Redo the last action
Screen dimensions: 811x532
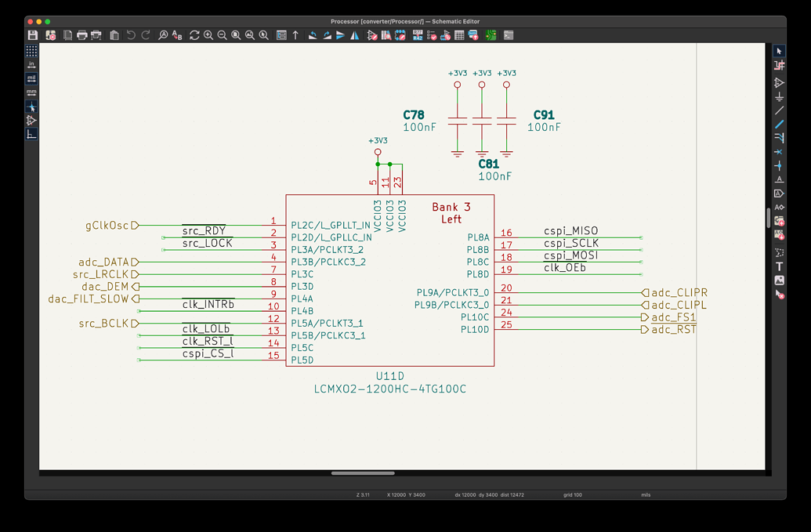click(x=145, y=35)
